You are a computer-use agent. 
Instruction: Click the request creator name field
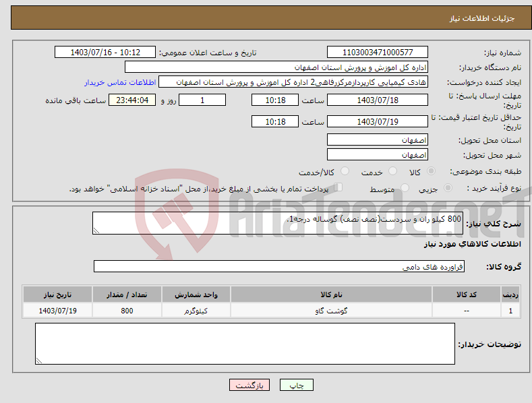pyautogui.click(x=293, y=82)
